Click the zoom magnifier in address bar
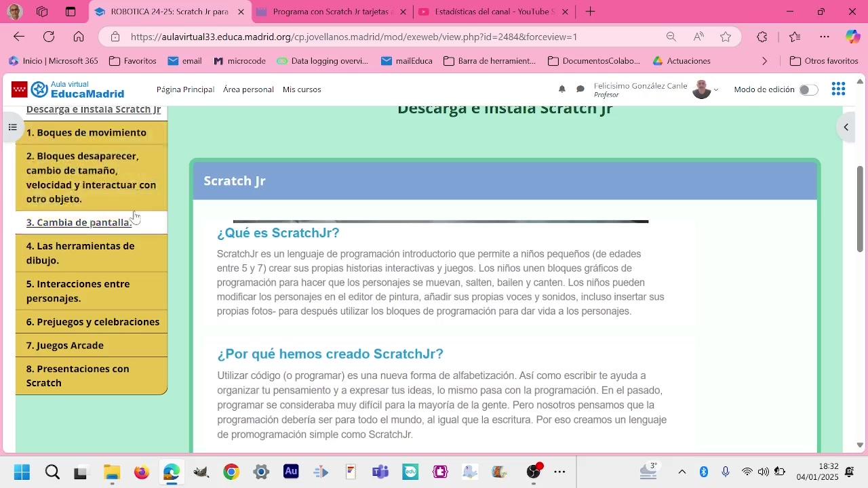 671,37
